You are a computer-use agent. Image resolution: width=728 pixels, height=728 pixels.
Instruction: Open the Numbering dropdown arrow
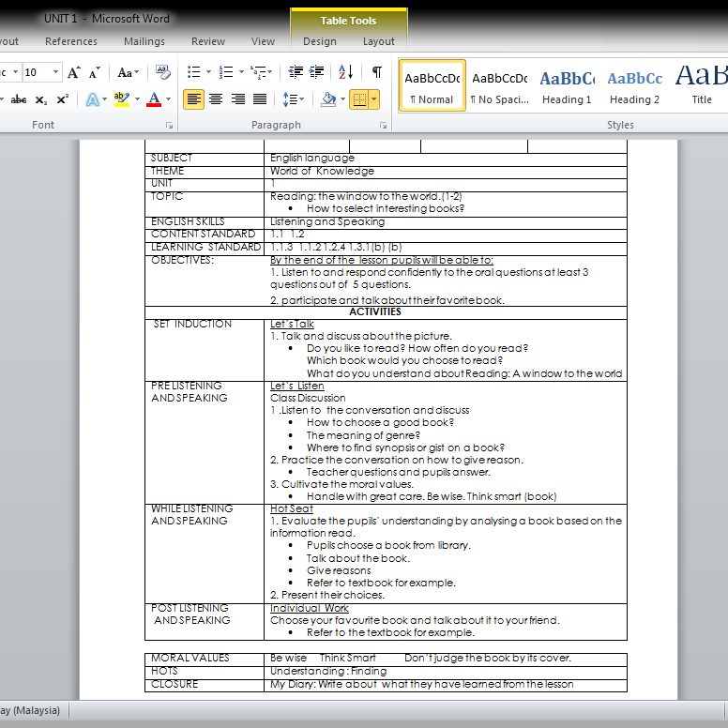point(241,72)
